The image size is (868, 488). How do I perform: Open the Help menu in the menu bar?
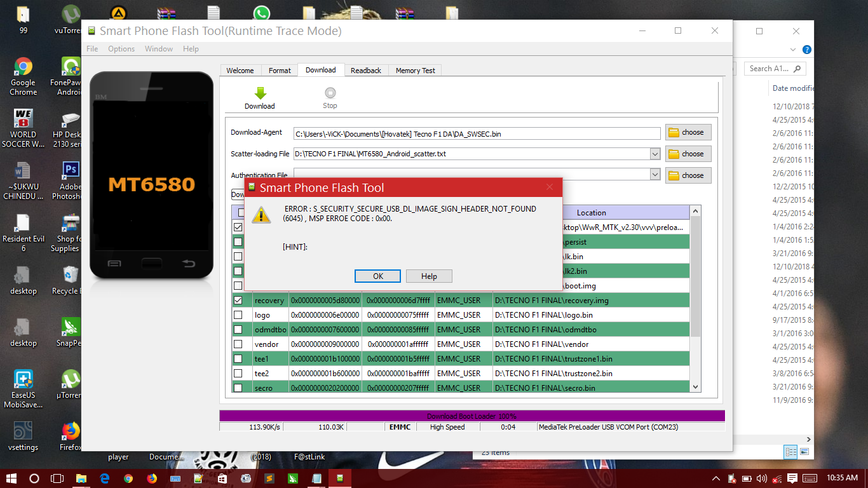[x=191, y=49]
